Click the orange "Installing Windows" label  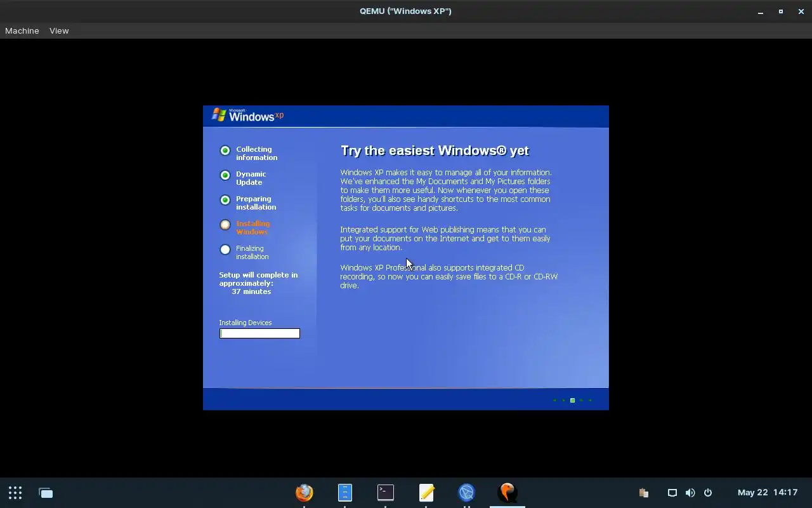click(253, 227)
